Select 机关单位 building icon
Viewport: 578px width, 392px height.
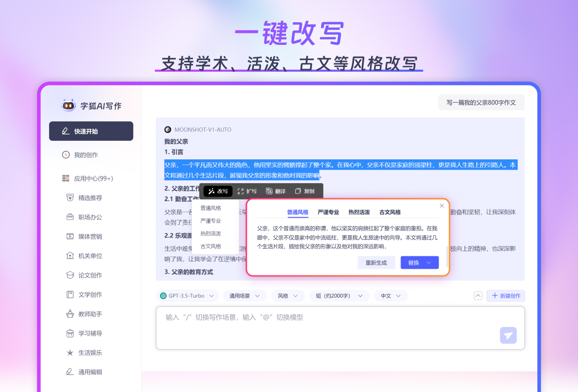(x=70, y=256)
